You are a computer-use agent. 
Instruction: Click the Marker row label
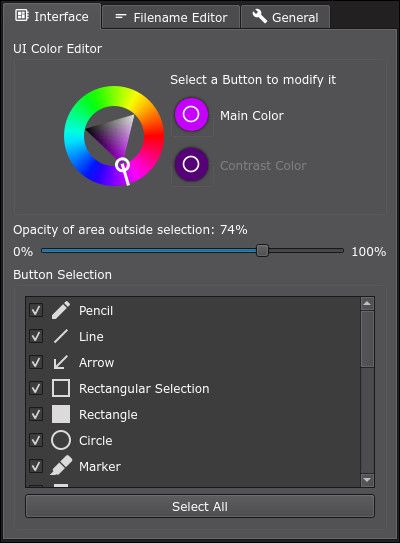(100, 466)
